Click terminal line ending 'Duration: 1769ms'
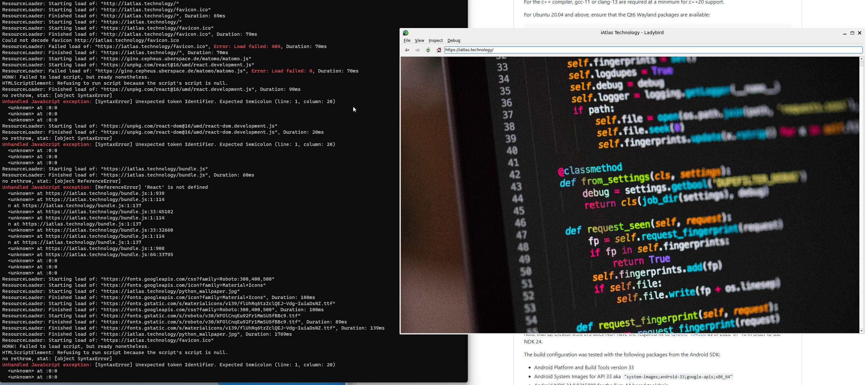Image resolution: width=868 pixels, height=385 pixels. [147, 334]
